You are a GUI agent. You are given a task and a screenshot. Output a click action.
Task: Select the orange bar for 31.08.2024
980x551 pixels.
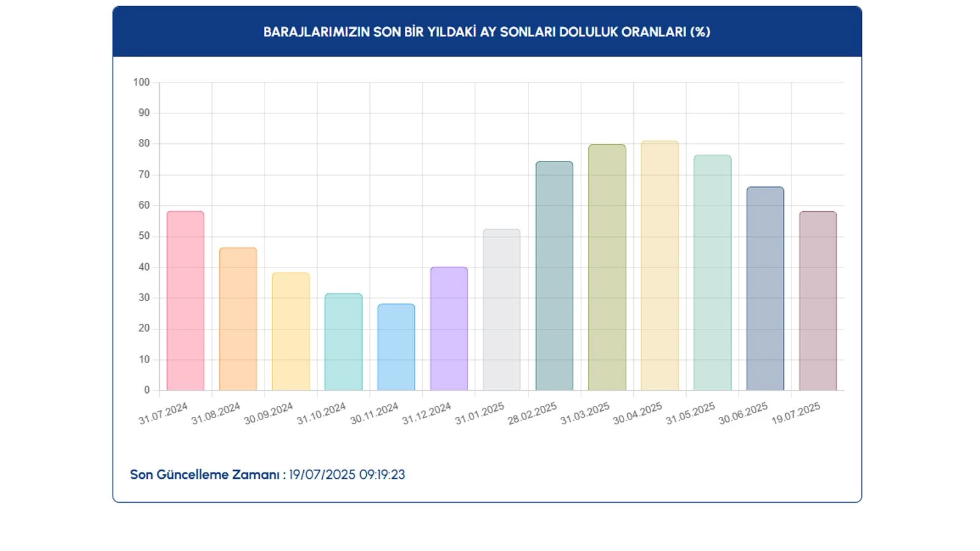pos(238,319)
